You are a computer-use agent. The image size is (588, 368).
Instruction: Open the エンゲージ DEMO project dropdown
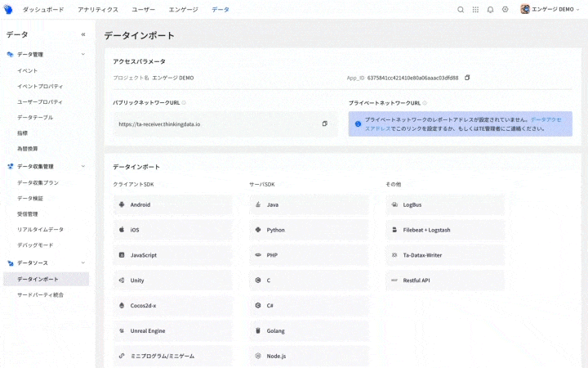550,9
